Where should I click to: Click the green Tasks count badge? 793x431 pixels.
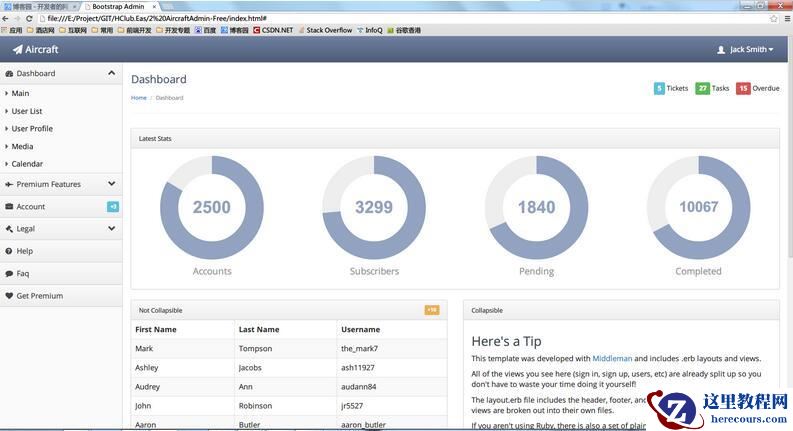coord(702,89)
